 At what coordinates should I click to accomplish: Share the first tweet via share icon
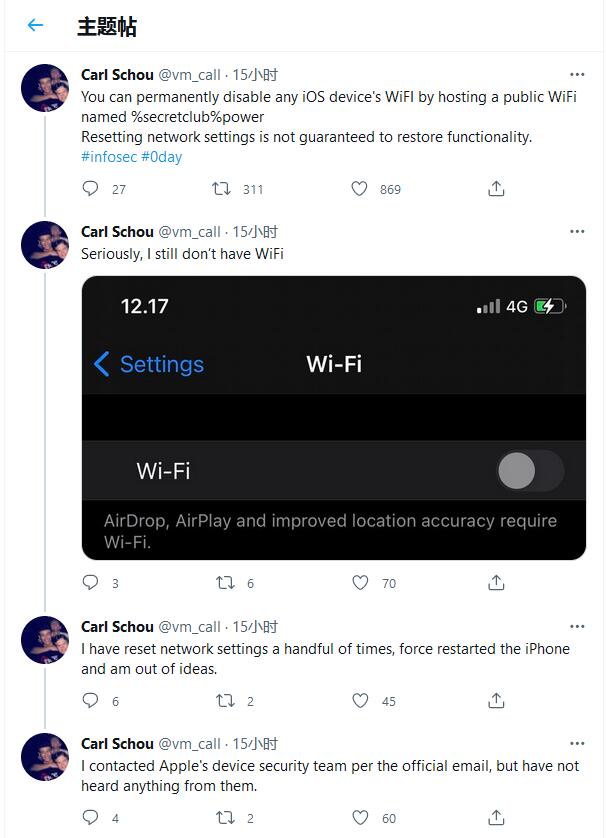(x=495, y=190)
